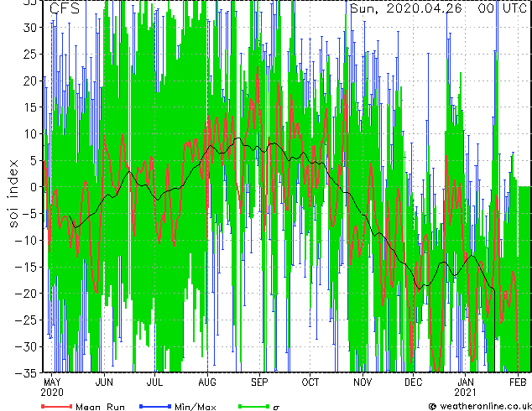
Task: Select the OCT month label
Action: [x=310, y=382]
